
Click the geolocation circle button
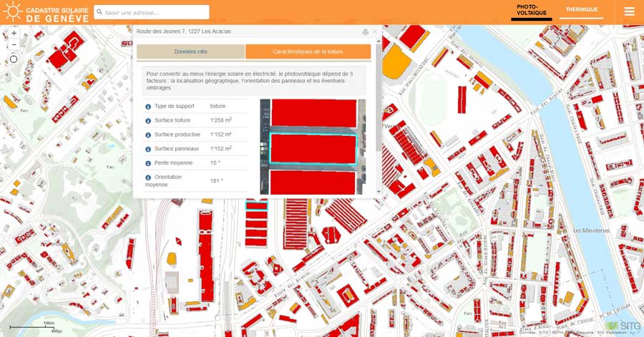pyautogui.click(x=14, y=59)
